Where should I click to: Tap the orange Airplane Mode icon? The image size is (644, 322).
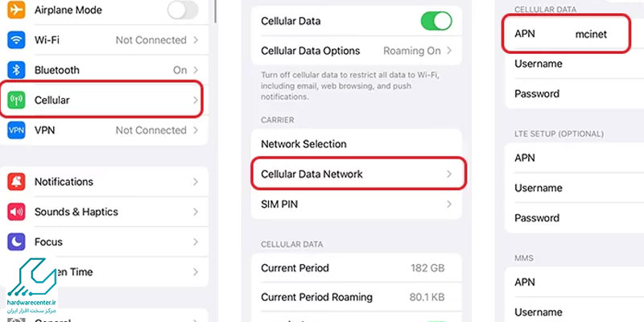(x=16, y=10)
